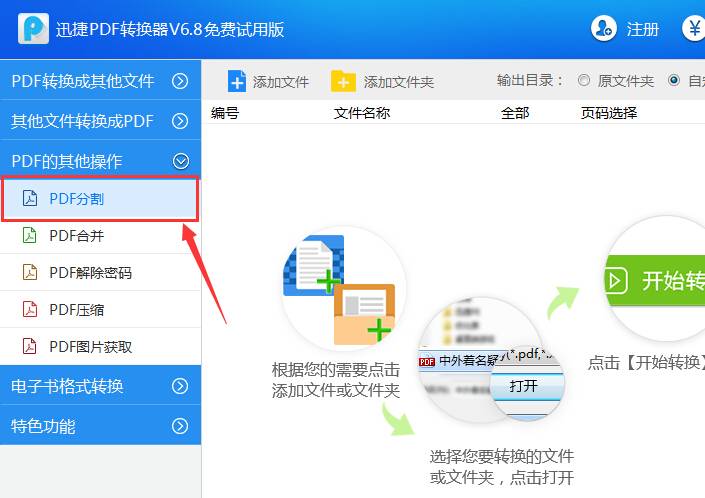This screenshot has height=498, width=705.
Task: Expand 其他文件转换成PDF section arrow
Action: (x=180, y=121)
